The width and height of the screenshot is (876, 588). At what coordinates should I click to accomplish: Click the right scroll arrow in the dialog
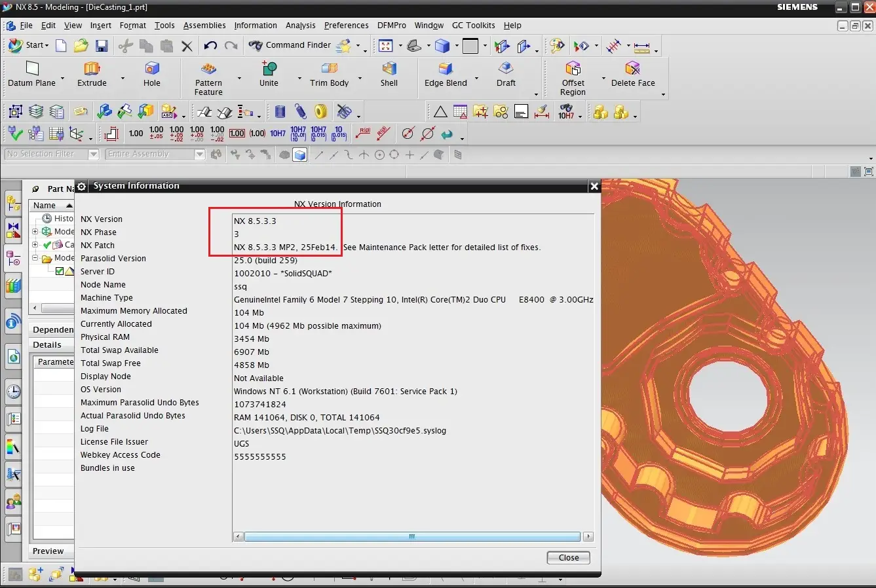click(x=588, y=537)
